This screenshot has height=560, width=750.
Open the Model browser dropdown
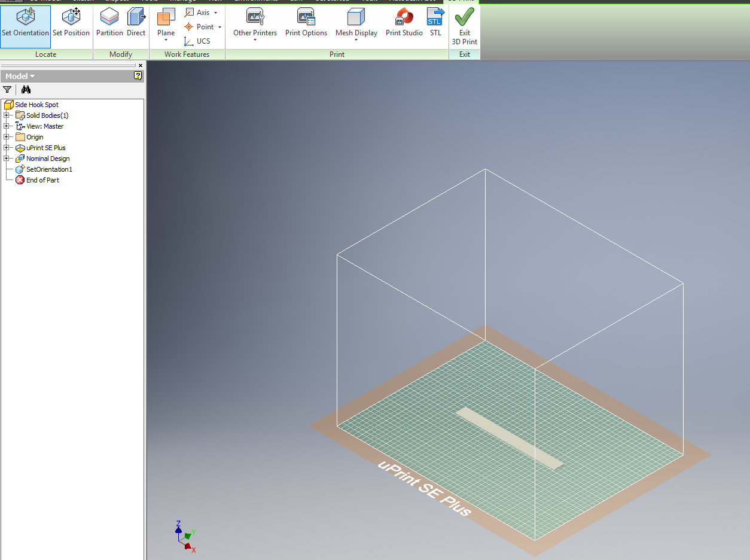[x=20, y=76]
